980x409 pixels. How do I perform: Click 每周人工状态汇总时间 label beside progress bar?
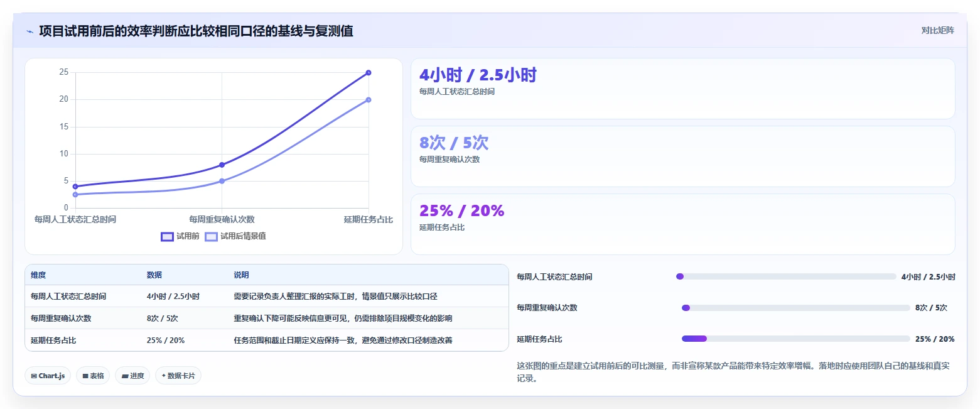pos(554,277)
